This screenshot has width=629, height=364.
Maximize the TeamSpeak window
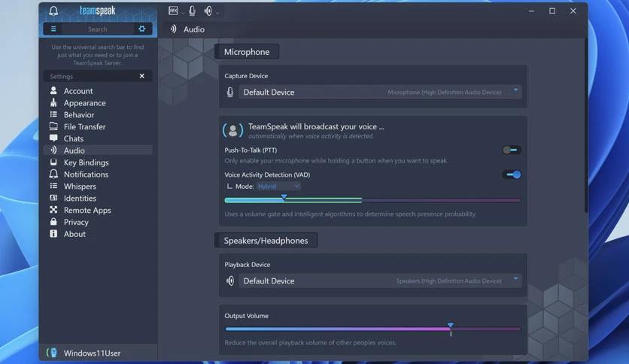point(552,11)
